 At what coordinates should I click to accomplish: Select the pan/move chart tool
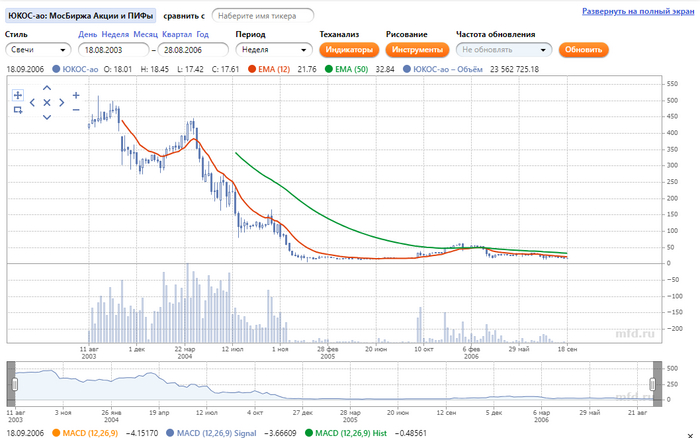(18, 95)
